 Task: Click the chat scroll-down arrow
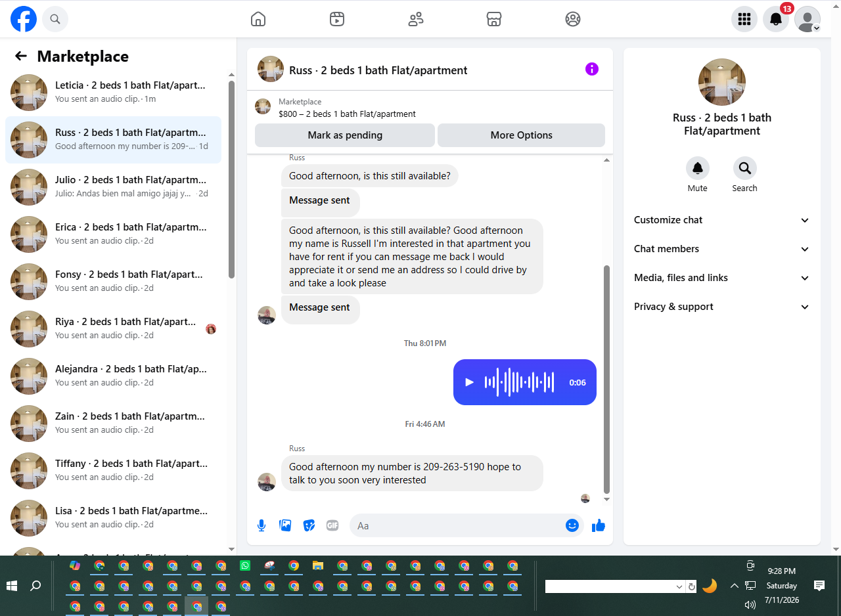click(606, 500)
